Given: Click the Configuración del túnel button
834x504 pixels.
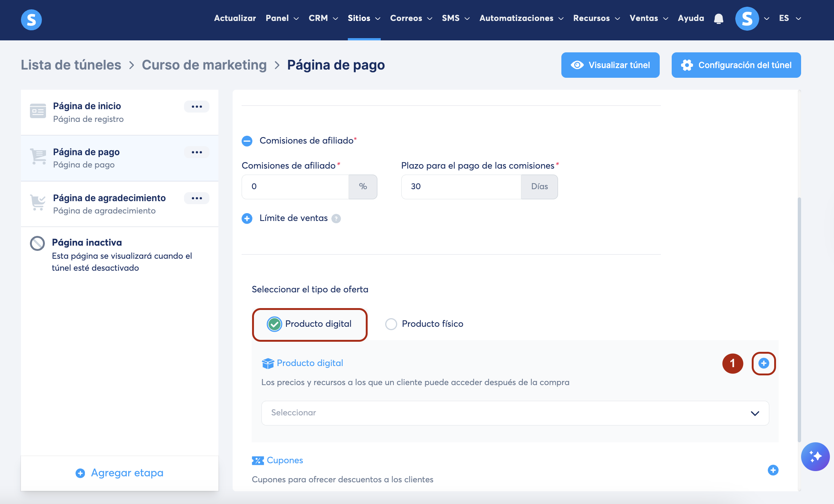Looking at the screenshot, I should tap(736, 65).
